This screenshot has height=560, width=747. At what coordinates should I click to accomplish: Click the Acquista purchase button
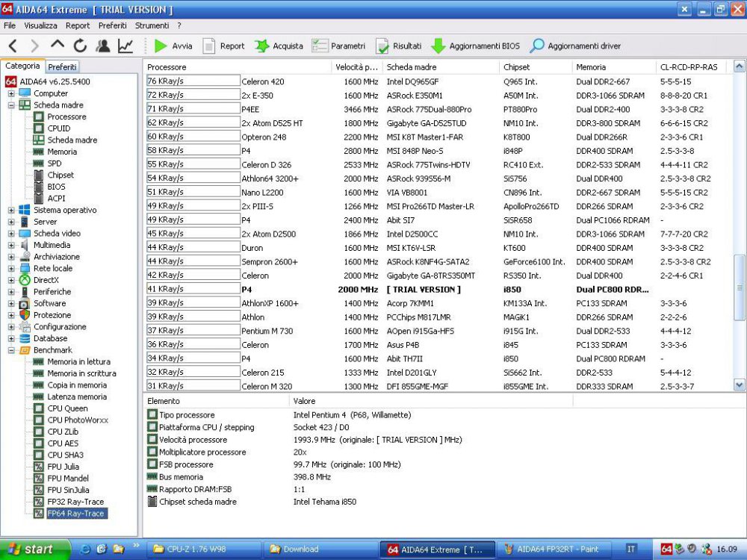tap(279, 46)
